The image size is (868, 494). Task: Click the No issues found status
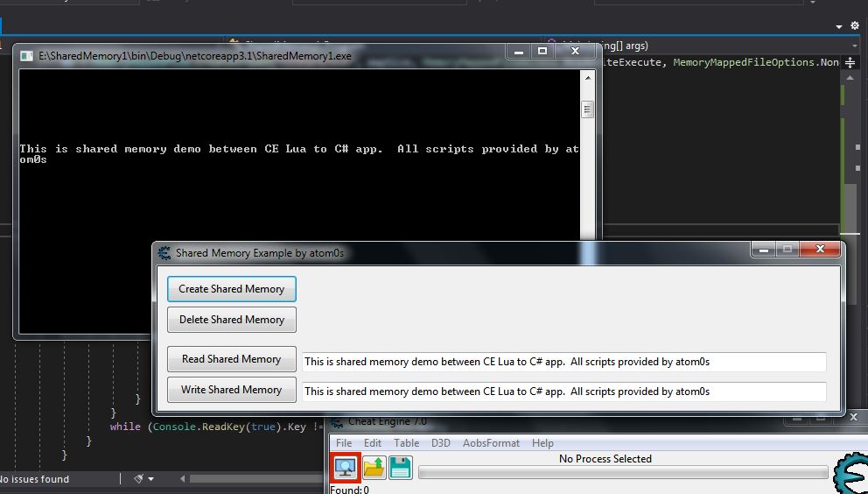tap(34, 479)
